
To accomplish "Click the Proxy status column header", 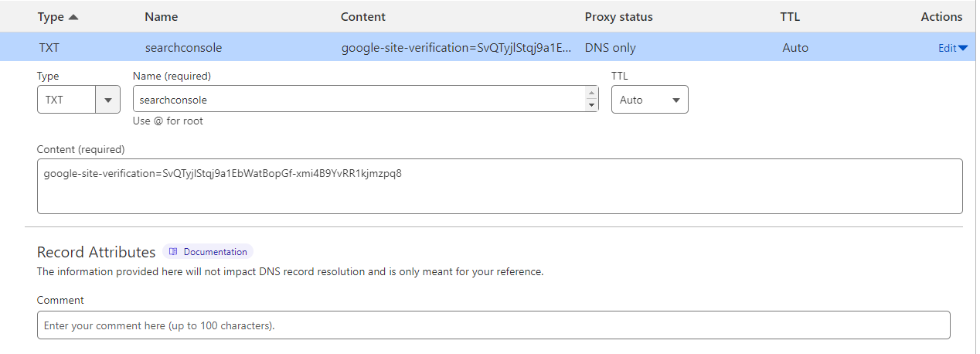I will click(x=618, y=16).
